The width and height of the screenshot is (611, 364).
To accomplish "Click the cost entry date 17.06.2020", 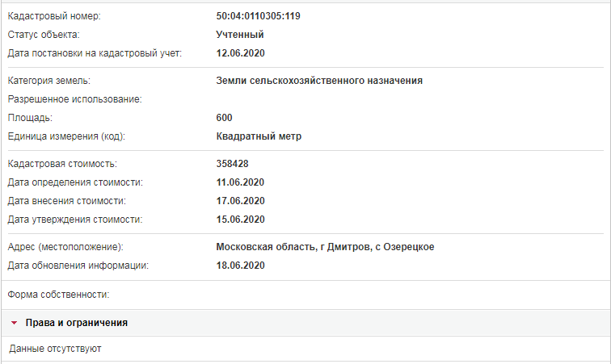I will (240, 201).
